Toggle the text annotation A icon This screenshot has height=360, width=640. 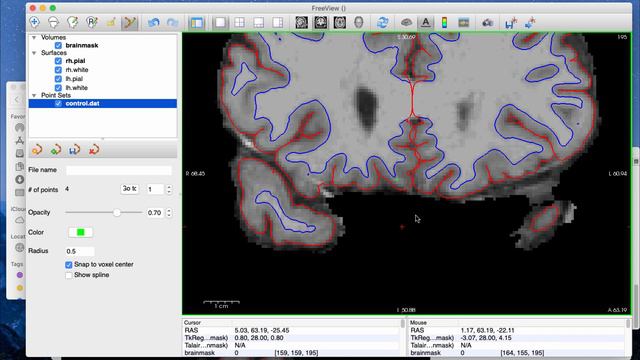tap(425, 22)
